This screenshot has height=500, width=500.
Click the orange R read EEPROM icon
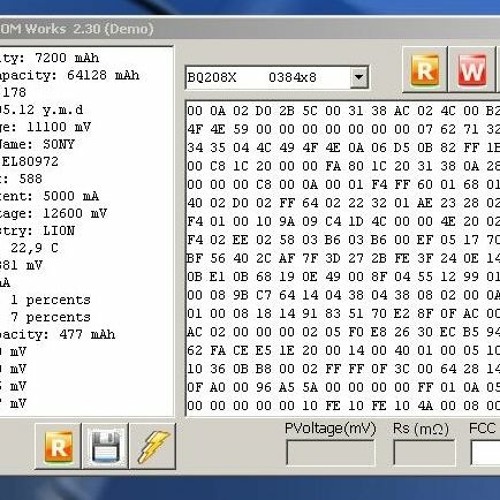tap(425, 70)
